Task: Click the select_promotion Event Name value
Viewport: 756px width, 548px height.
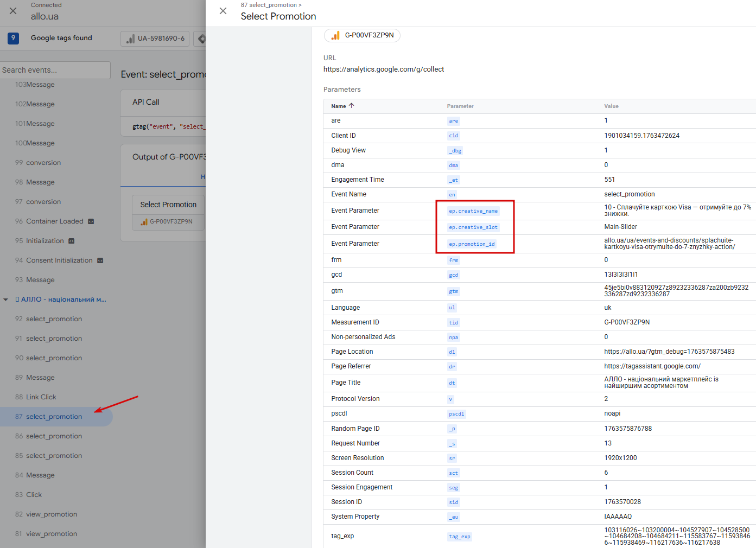Action: click(x=630, y=194)
